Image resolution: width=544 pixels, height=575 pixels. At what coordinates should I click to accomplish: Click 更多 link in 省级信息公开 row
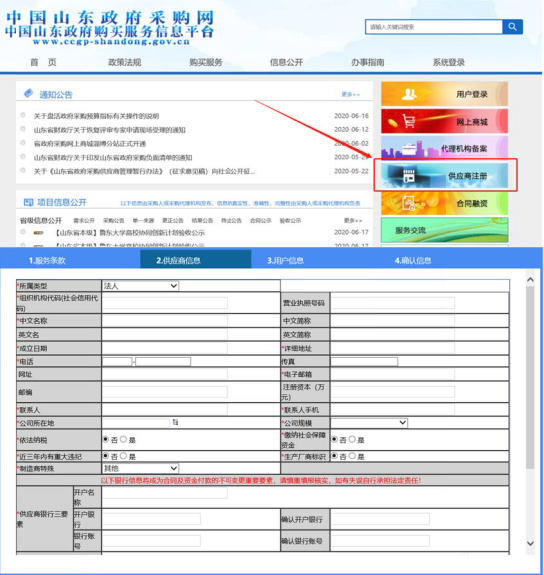(x=353, y=220)
